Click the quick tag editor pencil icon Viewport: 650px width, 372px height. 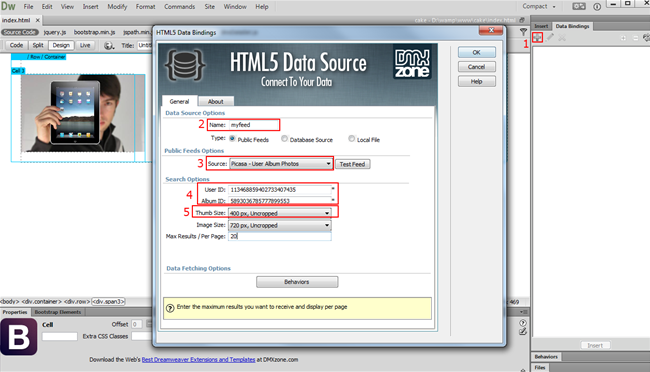click(x=523, y=331)
